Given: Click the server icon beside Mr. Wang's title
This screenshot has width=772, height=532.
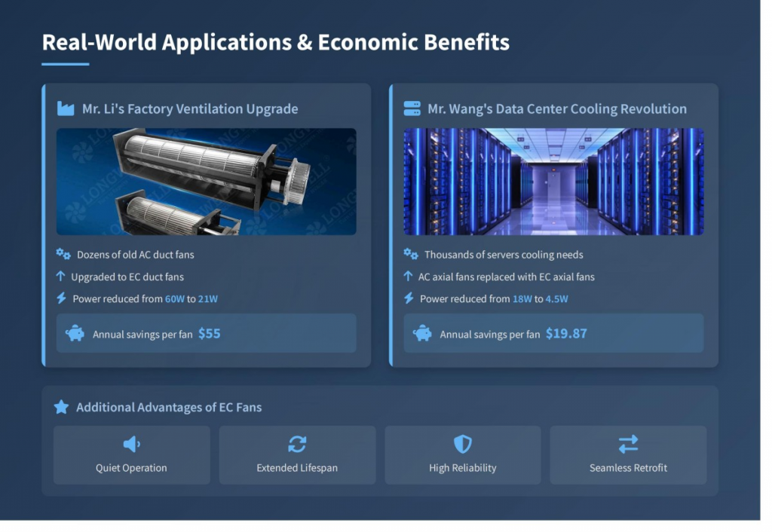Looking at the screenshot, I should (412, 109).
